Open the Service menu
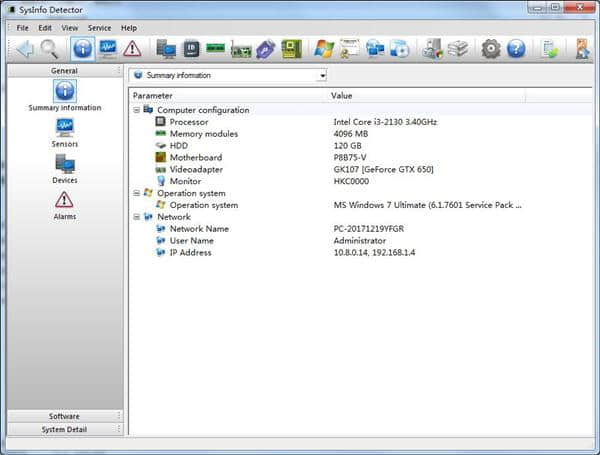Viewport: 600px width, 455px height. 99,28
